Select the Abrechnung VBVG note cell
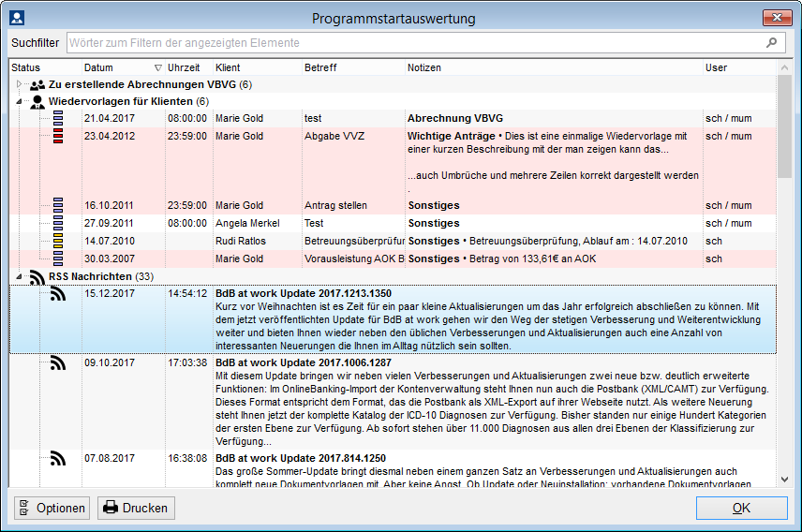 click(455, 118)
